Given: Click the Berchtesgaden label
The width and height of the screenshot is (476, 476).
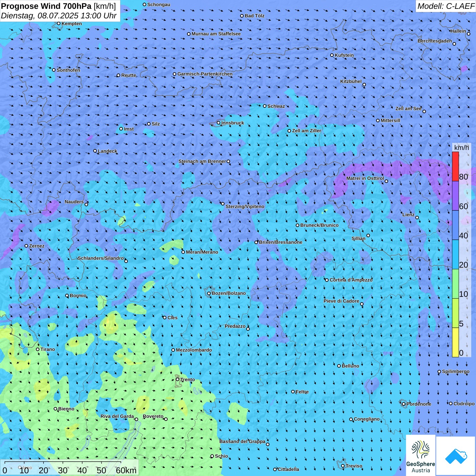Looking at the screenshot, I should [435, 41].
